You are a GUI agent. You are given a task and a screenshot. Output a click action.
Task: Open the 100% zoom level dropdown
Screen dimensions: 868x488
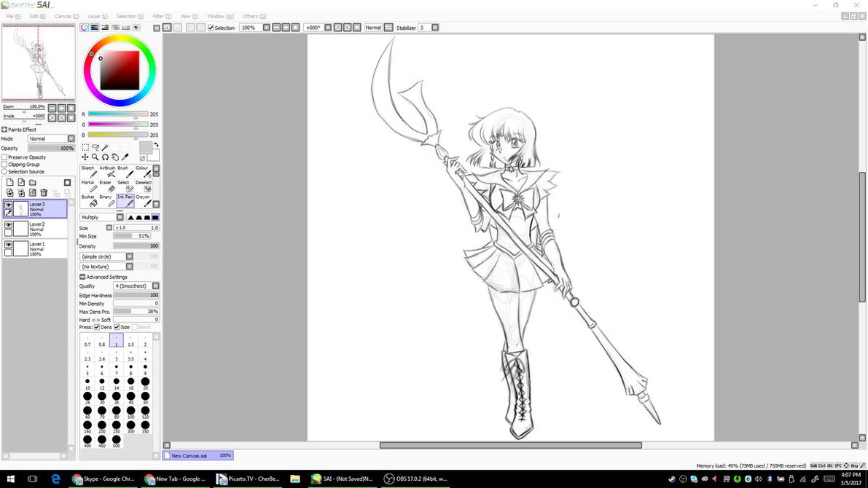pyautogui.click(x=266, y=28)
